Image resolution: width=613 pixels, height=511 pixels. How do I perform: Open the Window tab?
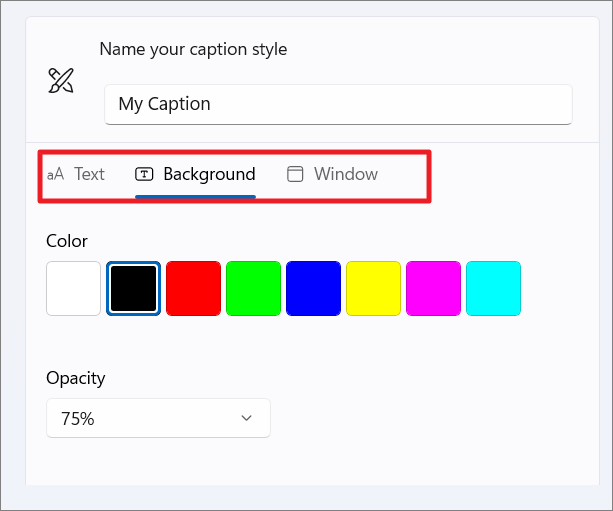(x=332, y=174)
